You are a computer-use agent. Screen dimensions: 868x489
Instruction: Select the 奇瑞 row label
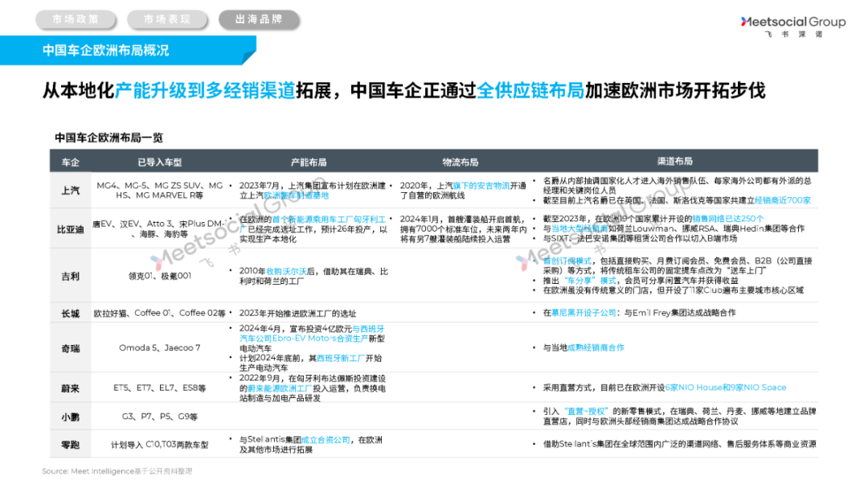click(x=70, y=348)
